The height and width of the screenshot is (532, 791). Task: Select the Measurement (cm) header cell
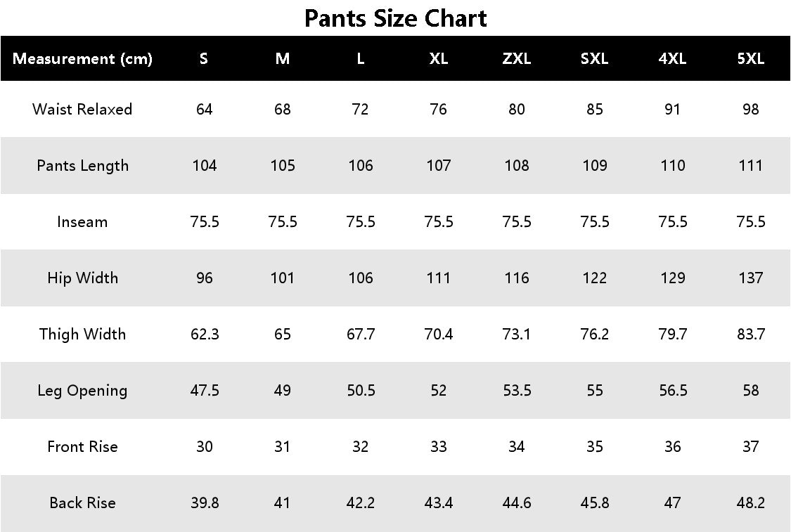tap(82, 59)
